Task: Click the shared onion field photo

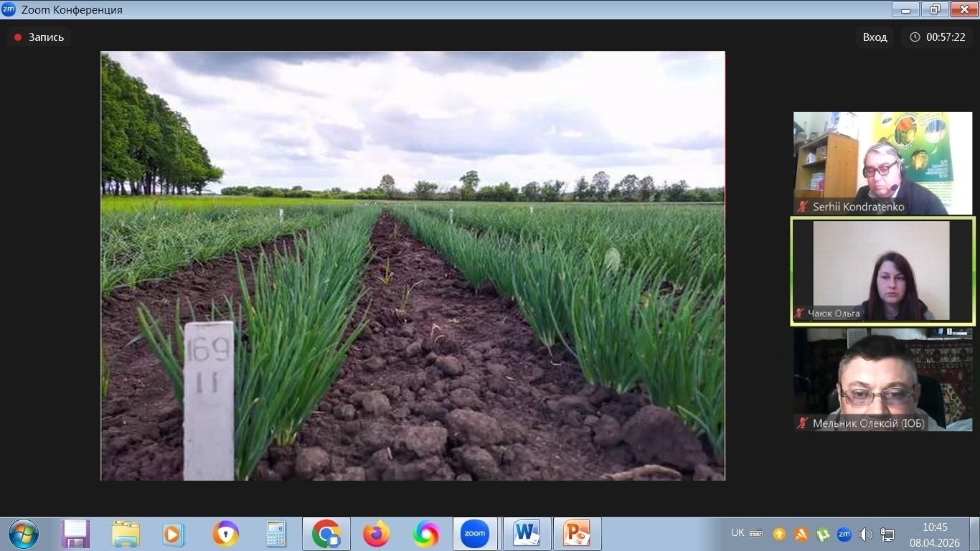Action: 413,265
